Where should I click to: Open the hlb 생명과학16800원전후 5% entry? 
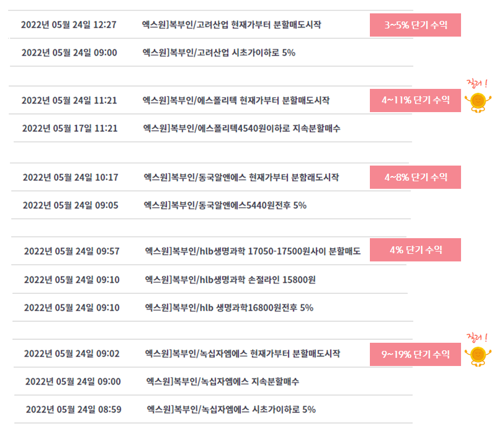(229, 308)
